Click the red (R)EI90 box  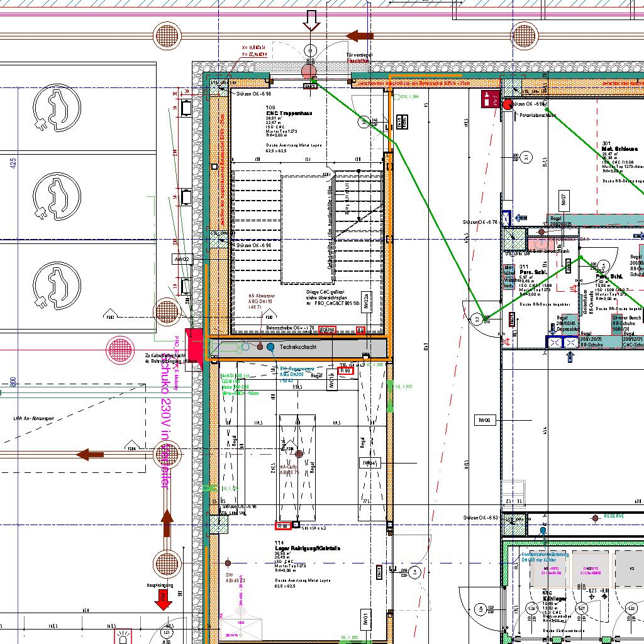pyautogui.click(x=327, y=330)
